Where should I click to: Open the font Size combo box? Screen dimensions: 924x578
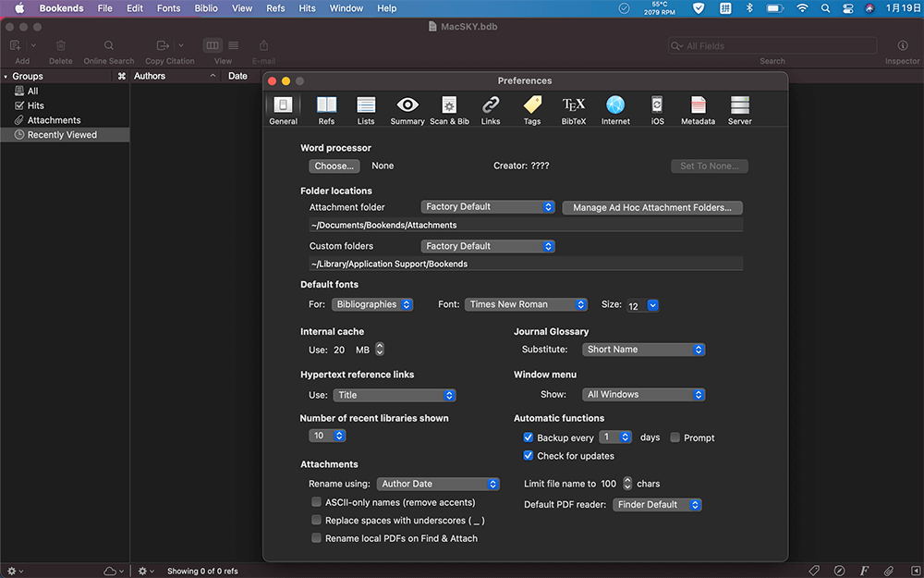point(653,305)
